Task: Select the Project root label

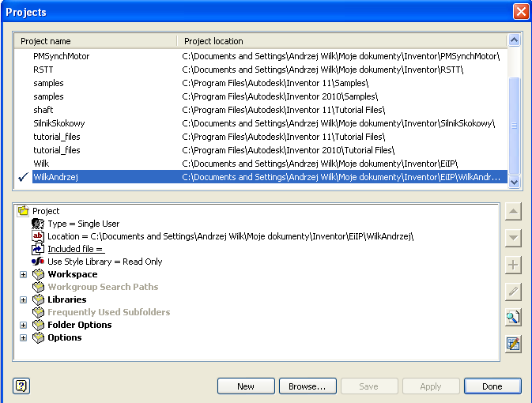Action: point(46,211)
